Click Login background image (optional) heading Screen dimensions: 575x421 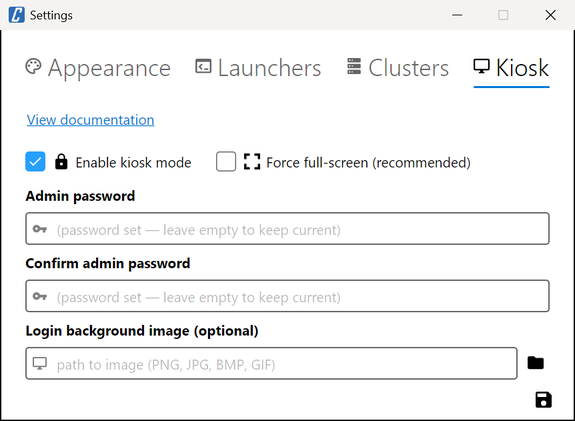pyautogui.click(x=142, y=331)
